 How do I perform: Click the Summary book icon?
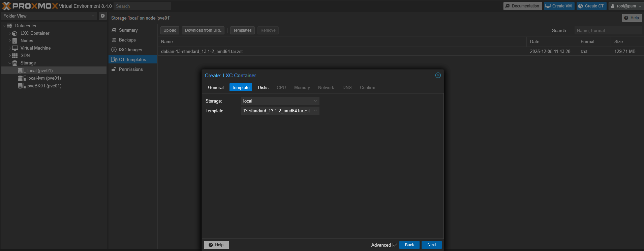pyautogui.click(x=114, y=30)
